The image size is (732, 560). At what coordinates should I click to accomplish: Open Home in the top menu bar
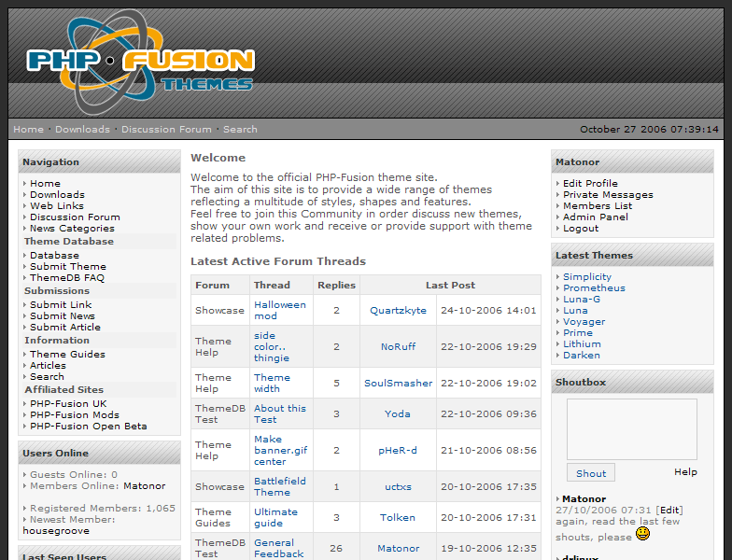[28, 129]
